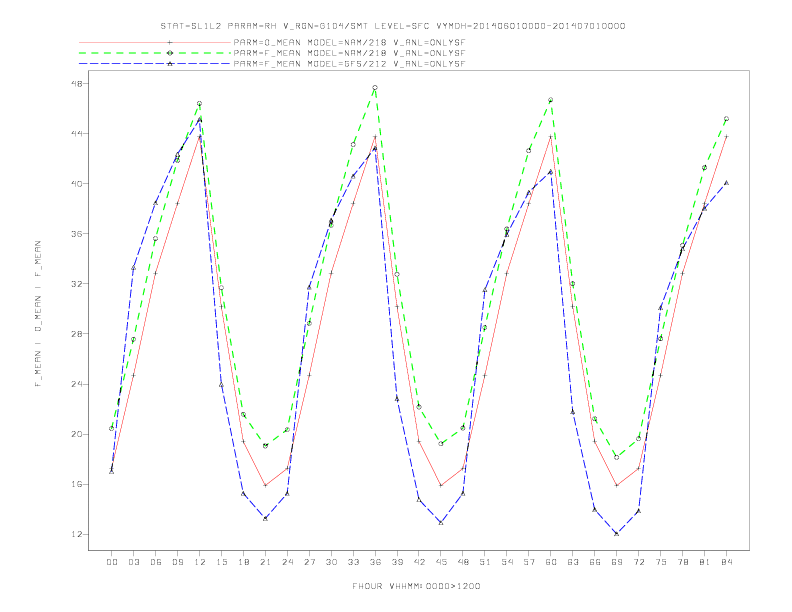792x612 pixels.
Task: Click the x-axis forecast hour label 21
Action: tap(265, 562)
